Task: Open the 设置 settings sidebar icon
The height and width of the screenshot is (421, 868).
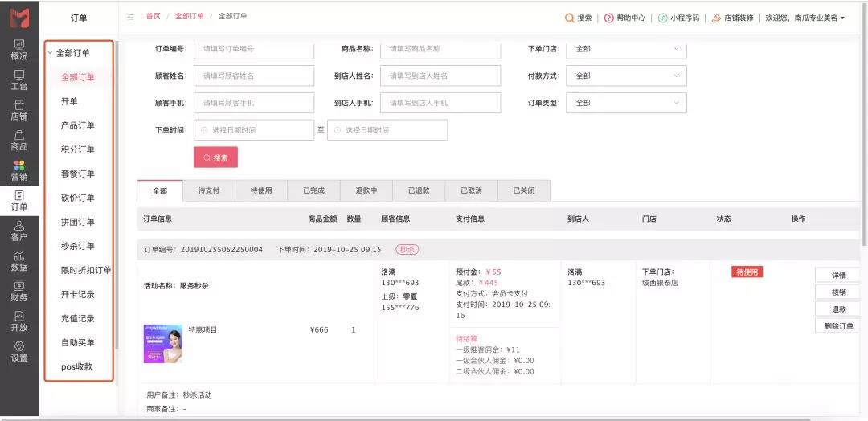Action: [19, 351]
